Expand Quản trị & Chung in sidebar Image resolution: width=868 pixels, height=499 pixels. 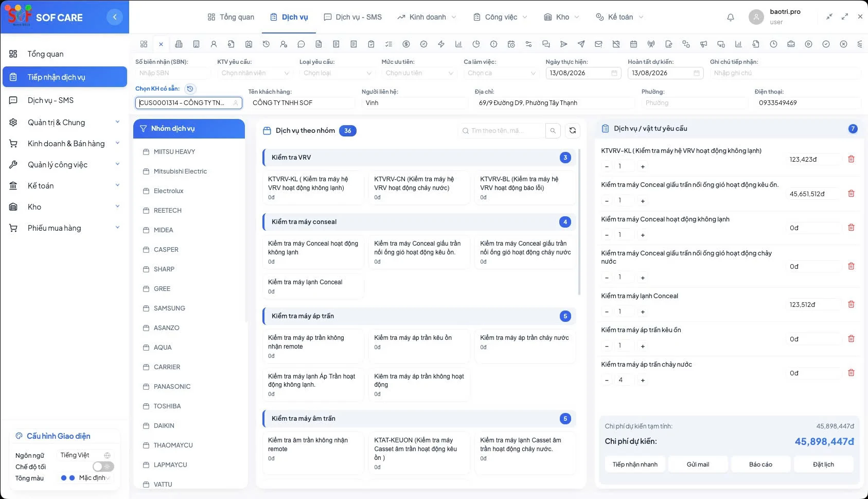(x=64, y=123)
